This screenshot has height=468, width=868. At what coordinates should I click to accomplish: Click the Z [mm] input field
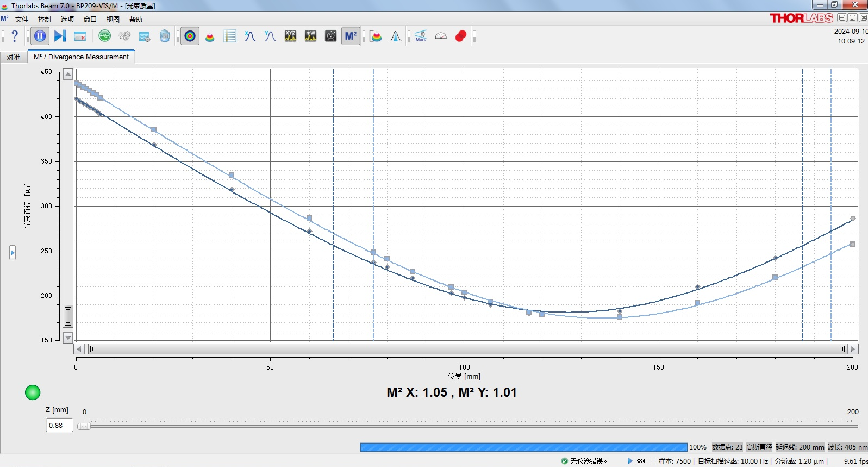[59, 426]
